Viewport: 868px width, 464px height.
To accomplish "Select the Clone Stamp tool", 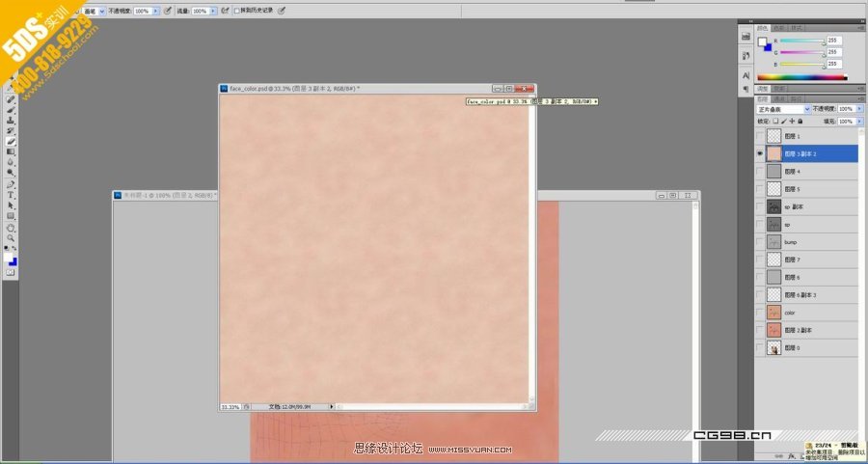I will click(x=11, y=120).
